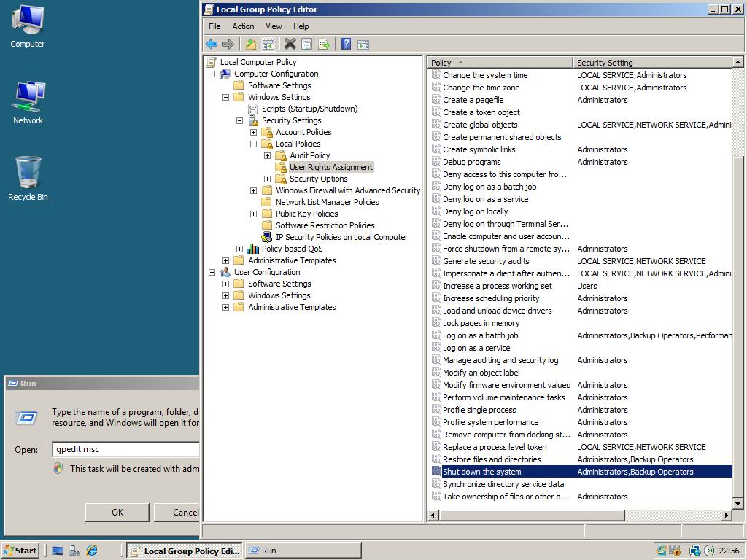Click Cancel in the Run dialog
The width and height of the screenshot is (747, 560).
pos(177,513)
